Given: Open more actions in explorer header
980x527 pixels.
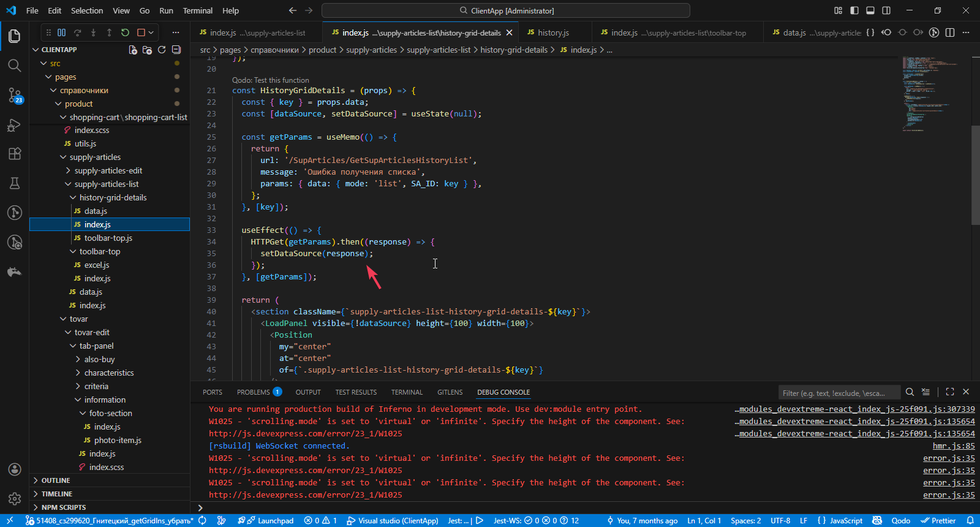Looking at the screenshot, I should [175, 32].
